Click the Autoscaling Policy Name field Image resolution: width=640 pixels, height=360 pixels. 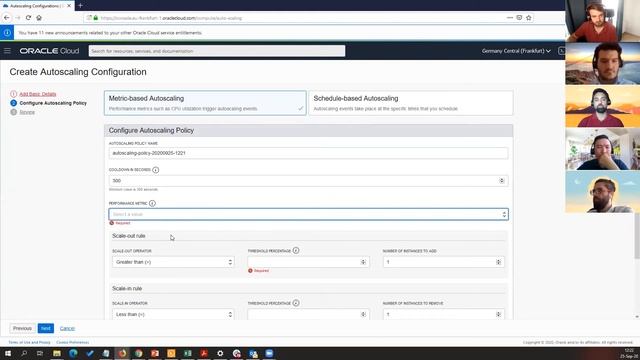coord(309,153)
